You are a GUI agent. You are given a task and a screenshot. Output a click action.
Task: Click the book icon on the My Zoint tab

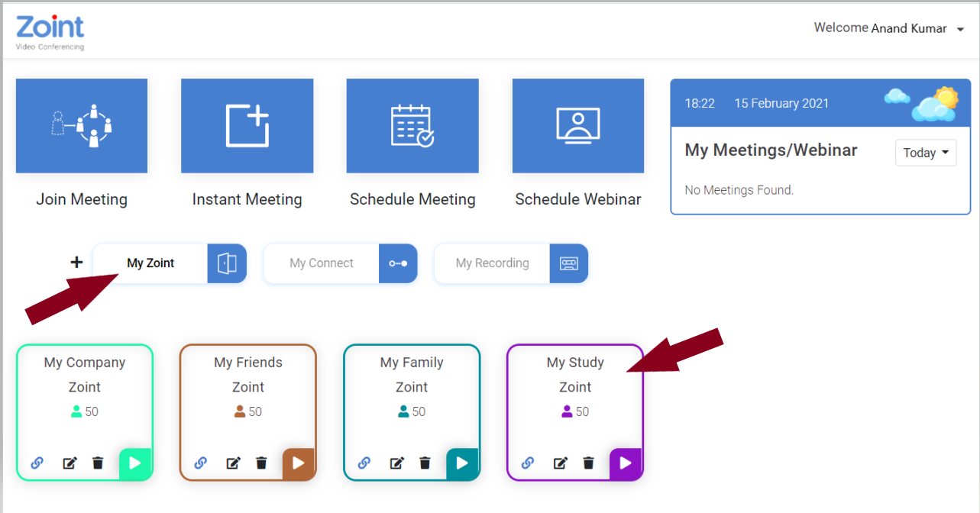[x=227, y=263]
